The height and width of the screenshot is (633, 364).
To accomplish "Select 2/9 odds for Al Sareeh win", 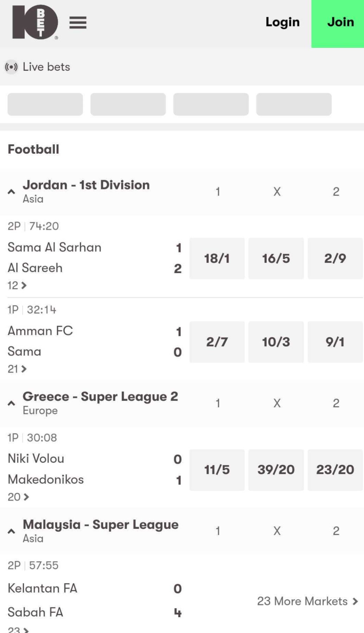I will [335, 258].
